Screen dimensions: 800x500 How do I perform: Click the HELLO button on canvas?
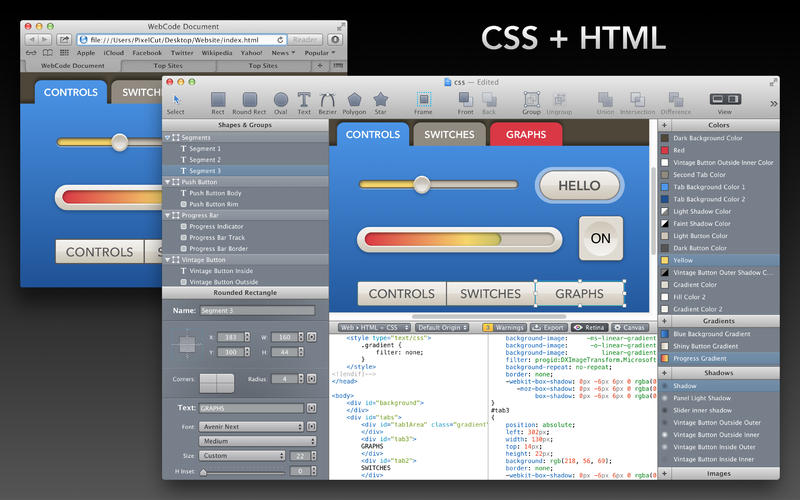point(579,185)
